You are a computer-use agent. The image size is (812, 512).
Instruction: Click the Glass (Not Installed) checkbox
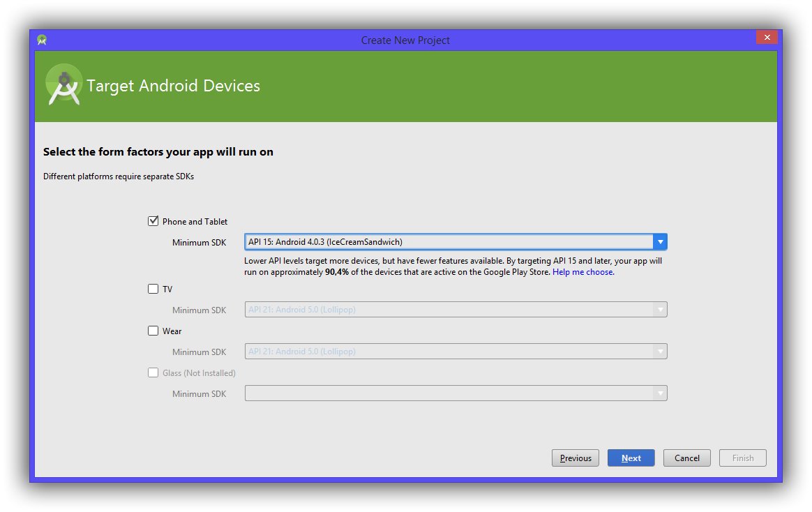click(153, 372)
